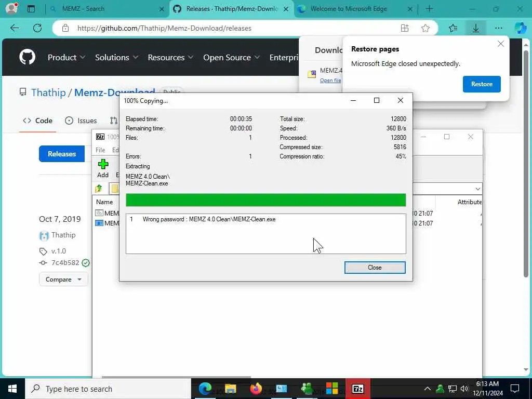Open Microsoft Edge from the taskbar

tap(205, 389)
